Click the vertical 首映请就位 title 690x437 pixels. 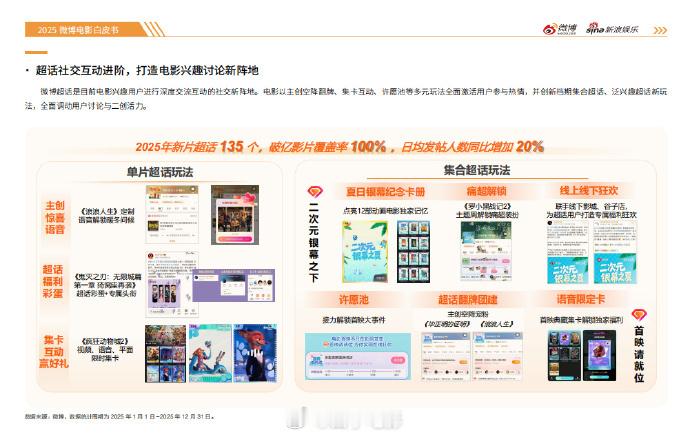tap(639, 354)
